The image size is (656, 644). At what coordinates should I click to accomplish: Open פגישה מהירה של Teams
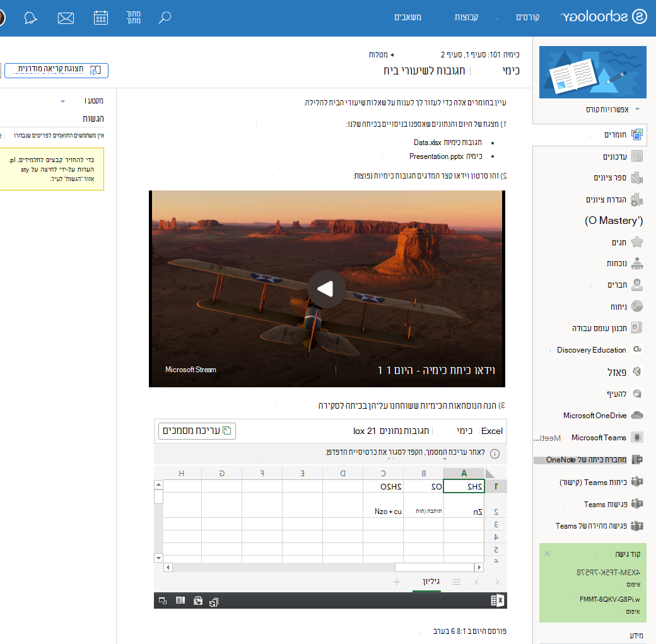pyautogui.click(x=591, y=525)
